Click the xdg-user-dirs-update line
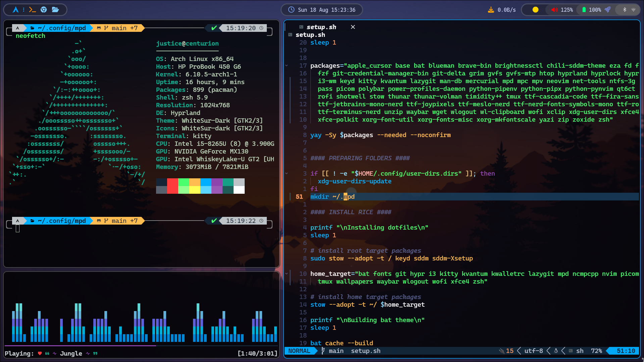The width and height of the screenshot is (644, 362). tap(354, 181)
